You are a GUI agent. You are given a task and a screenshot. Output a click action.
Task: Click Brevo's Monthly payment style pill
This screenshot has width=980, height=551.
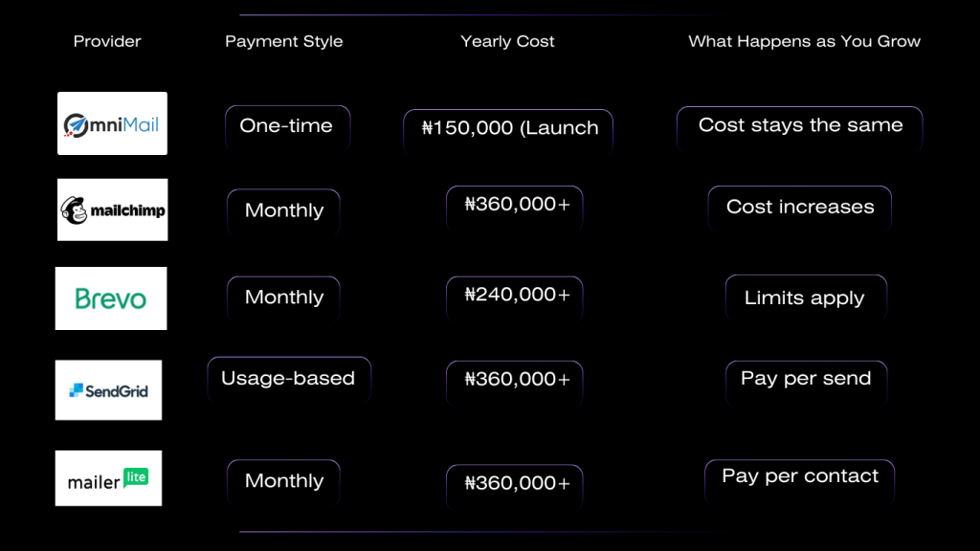tap(283, 298)
